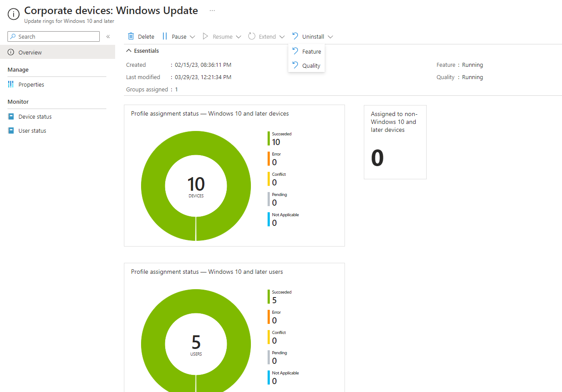
Task: Click the green Succeeded swatch for devices
Action: [x=268, y=138]
